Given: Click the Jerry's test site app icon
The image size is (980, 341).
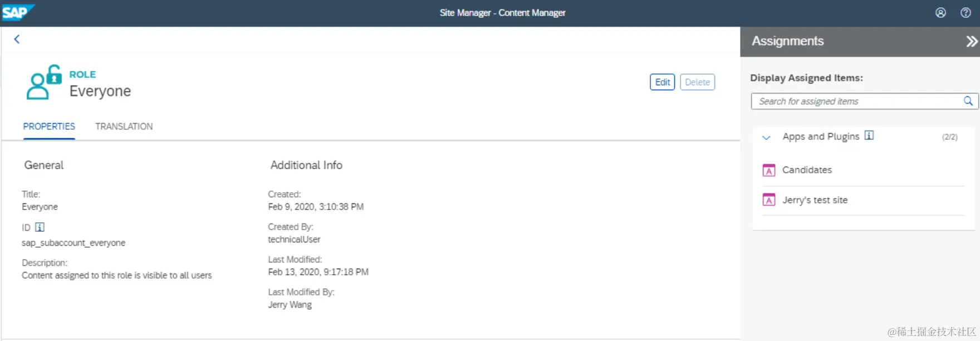Looking at the screenshot, I should (x=768, y=200).
